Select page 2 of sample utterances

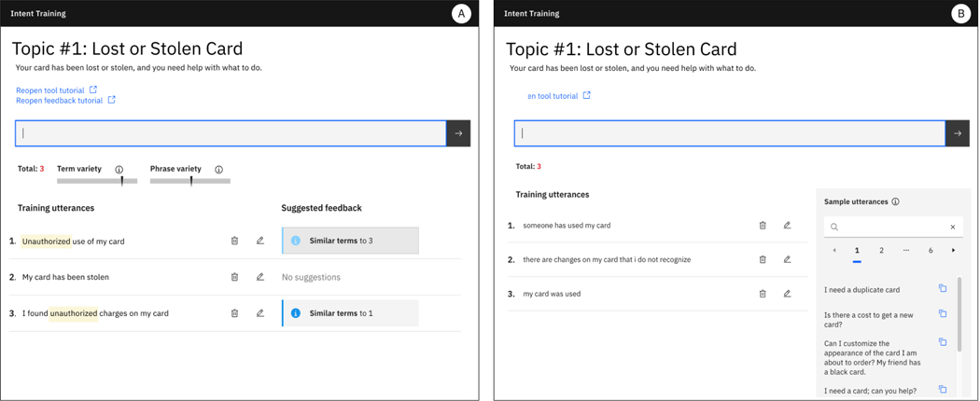coord(881,251)
